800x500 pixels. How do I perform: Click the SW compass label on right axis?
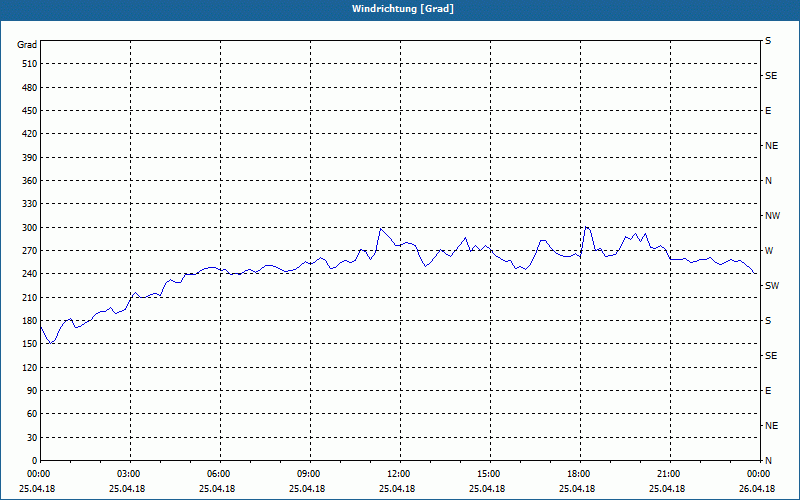point(772,286)
